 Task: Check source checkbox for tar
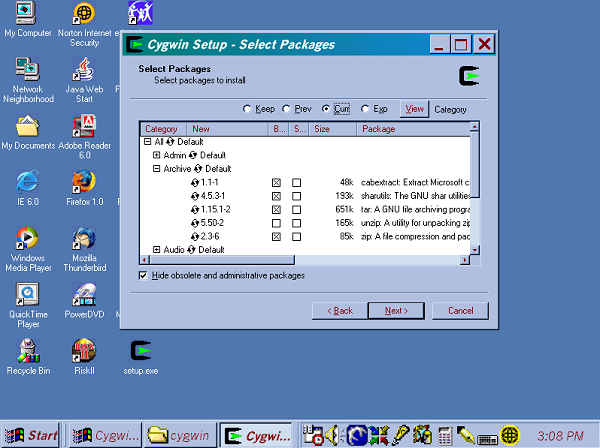click(x=297, y=210)
